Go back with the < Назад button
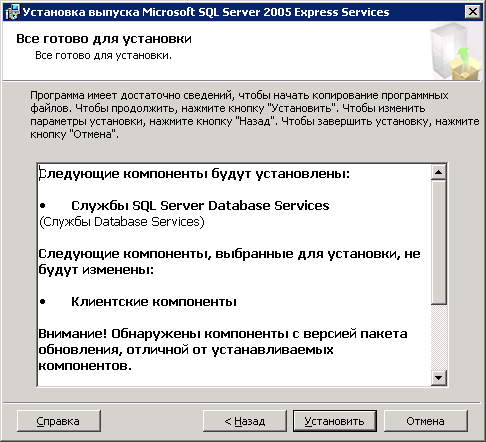Viewport: 486px width, 442px height. [x=245, y=421]
